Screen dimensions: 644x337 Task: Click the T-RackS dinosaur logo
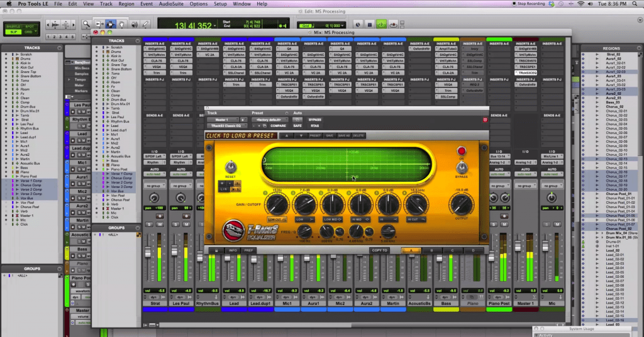point(233,230)
